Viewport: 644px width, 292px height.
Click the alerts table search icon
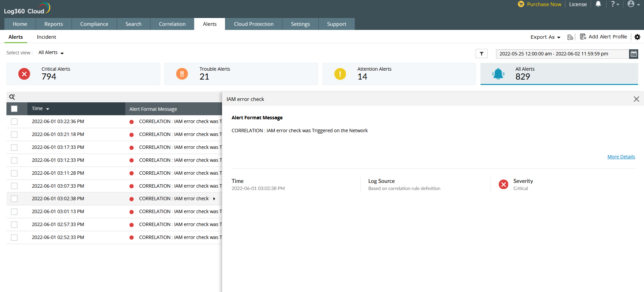tap(12, 97)
